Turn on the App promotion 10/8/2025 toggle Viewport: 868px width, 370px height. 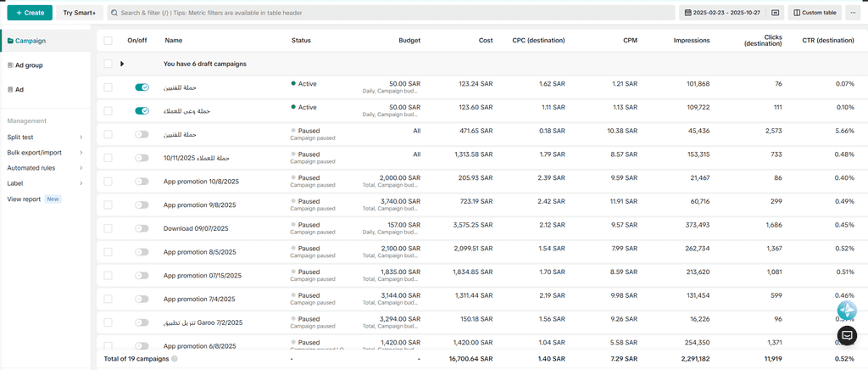(142, 182)
